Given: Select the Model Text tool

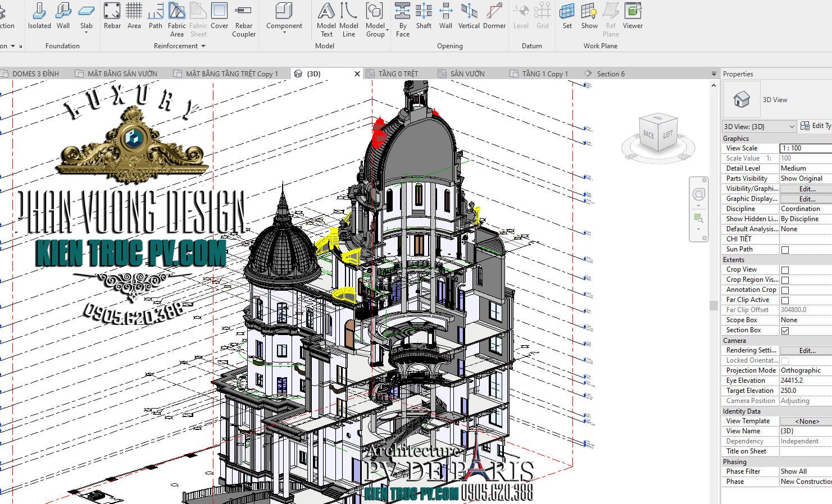Looking at the screenshot, I should tap(326, 20).
